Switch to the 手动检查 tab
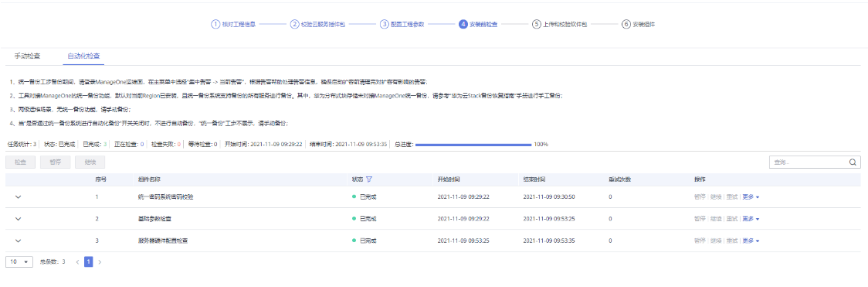Viewport: 868px width, 287px height. click(x=27, y=56)
